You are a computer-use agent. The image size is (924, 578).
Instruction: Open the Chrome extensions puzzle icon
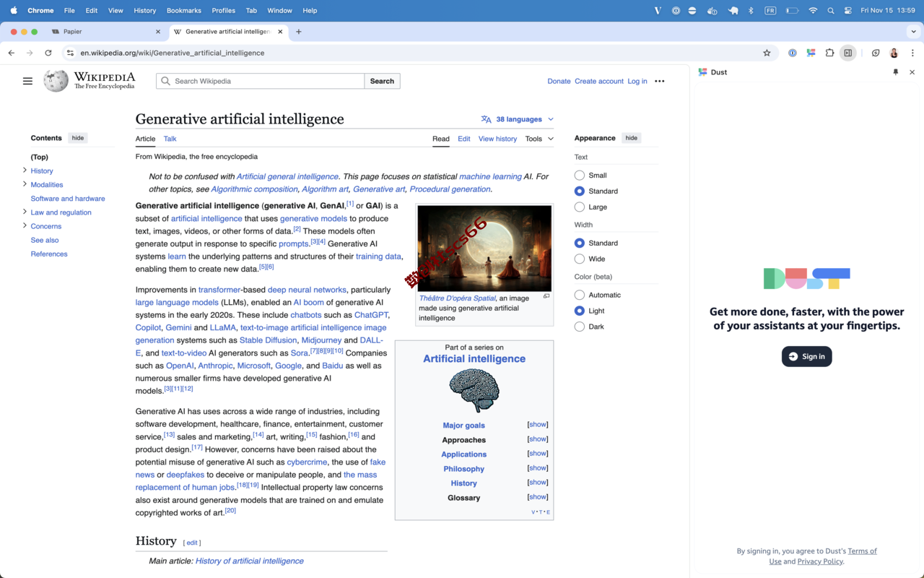[829, 53]
